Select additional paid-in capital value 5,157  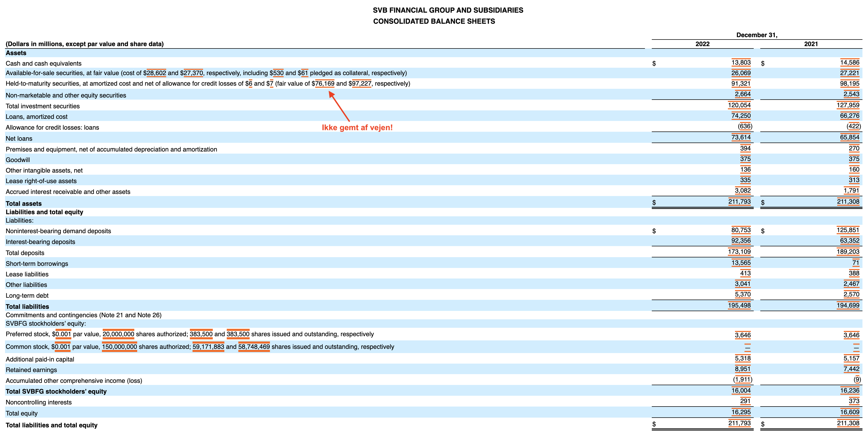[851, 358]
